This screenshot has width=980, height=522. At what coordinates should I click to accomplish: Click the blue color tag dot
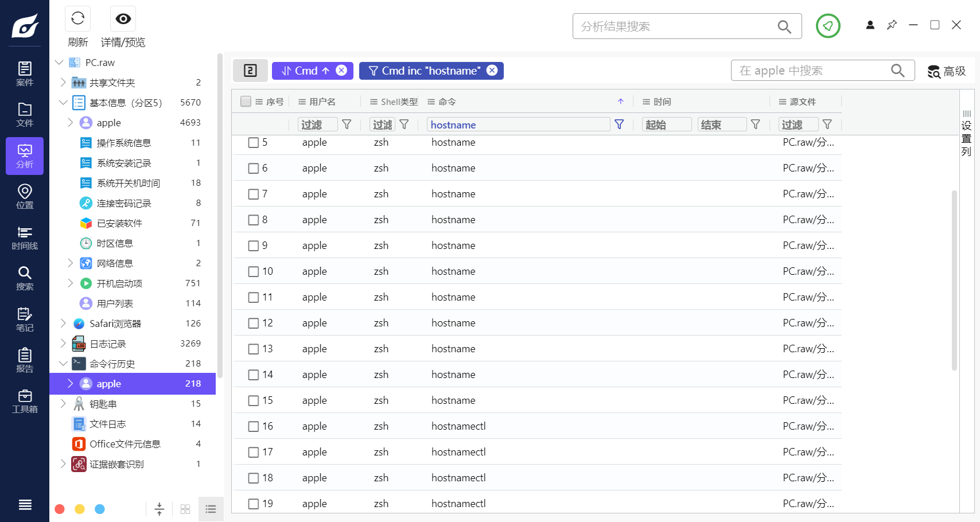pyautogui.click(x=100, y=509)
